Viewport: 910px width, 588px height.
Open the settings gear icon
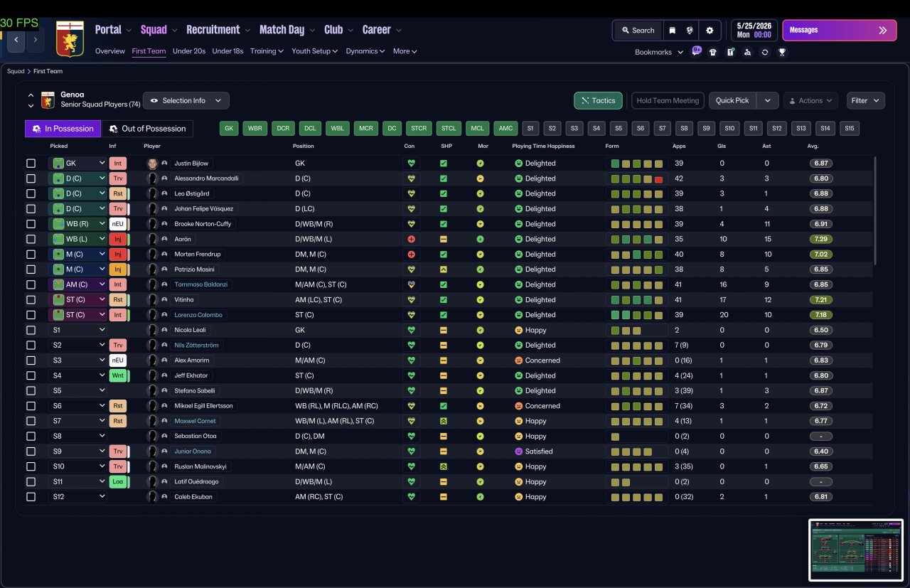pyautogui.click(x=710, y=31)
